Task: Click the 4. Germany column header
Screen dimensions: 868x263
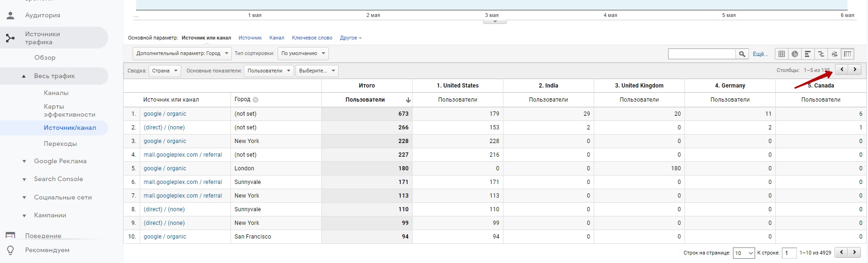Action: (730, 86)
